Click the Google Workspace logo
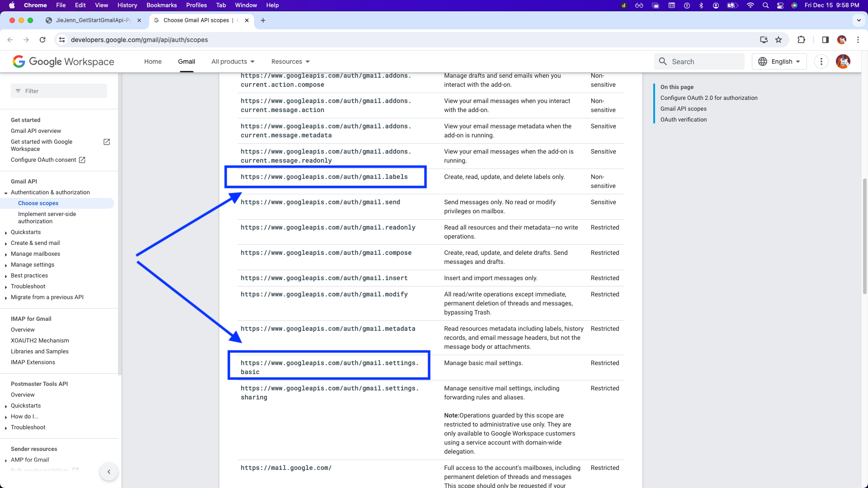The width and height of the screenshot is (868, 488). (x=63, y=61)
